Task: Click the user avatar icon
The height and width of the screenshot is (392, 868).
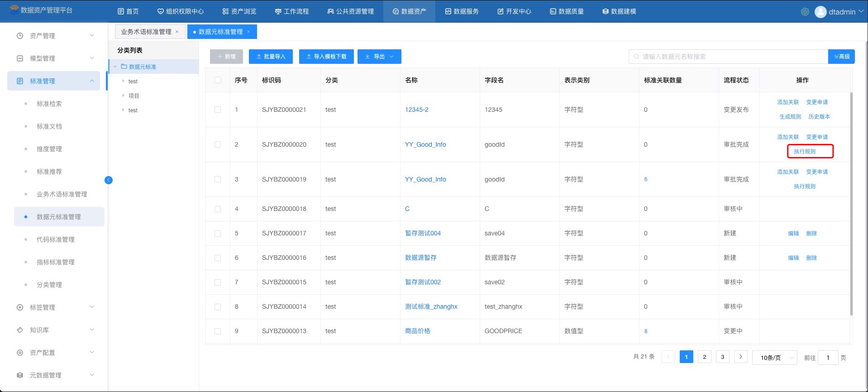Action: (820, 12)
